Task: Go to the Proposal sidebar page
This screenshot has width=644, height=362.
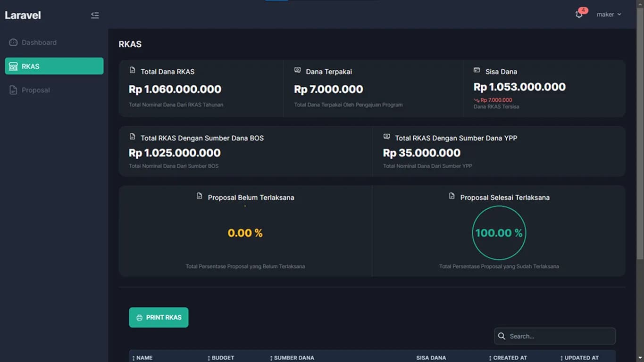Action: [x=35, y=90]
